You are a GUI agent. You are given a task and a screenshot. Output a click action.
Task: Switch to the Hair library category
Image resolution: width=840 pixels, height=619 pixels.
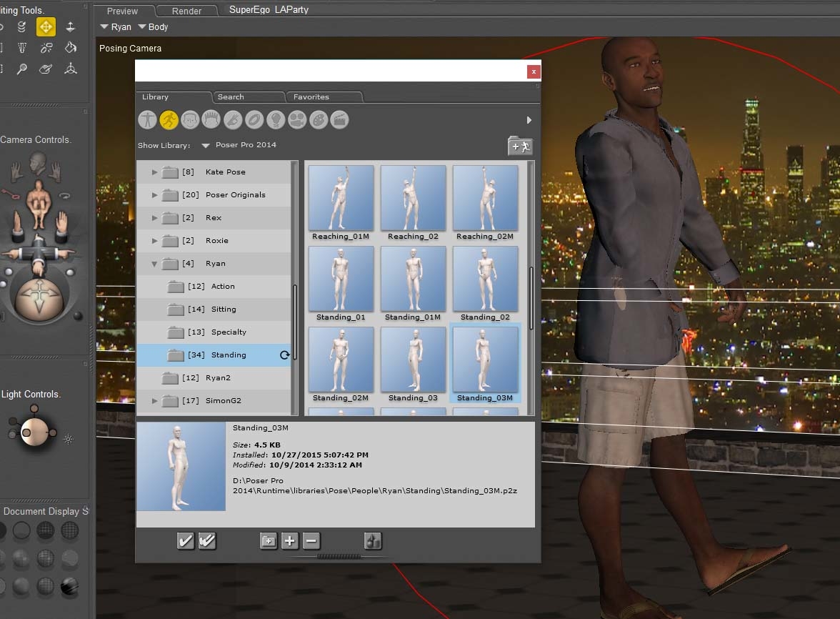click(211, 119)
